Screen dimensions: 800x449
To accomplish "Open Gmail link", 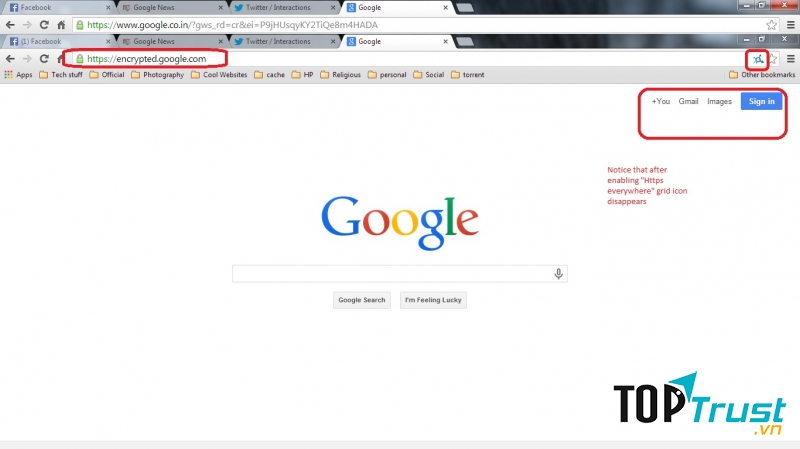I will [688, 101].
